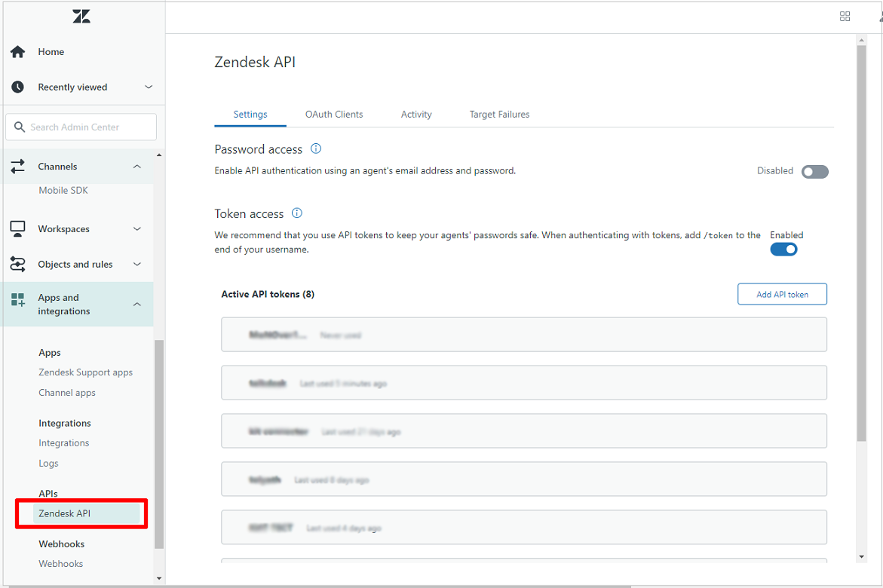Image resolution: width=883 pixels, height=588 pixels.
Task: Click the Channels arrows icon
Action: [x=17, y=166]
